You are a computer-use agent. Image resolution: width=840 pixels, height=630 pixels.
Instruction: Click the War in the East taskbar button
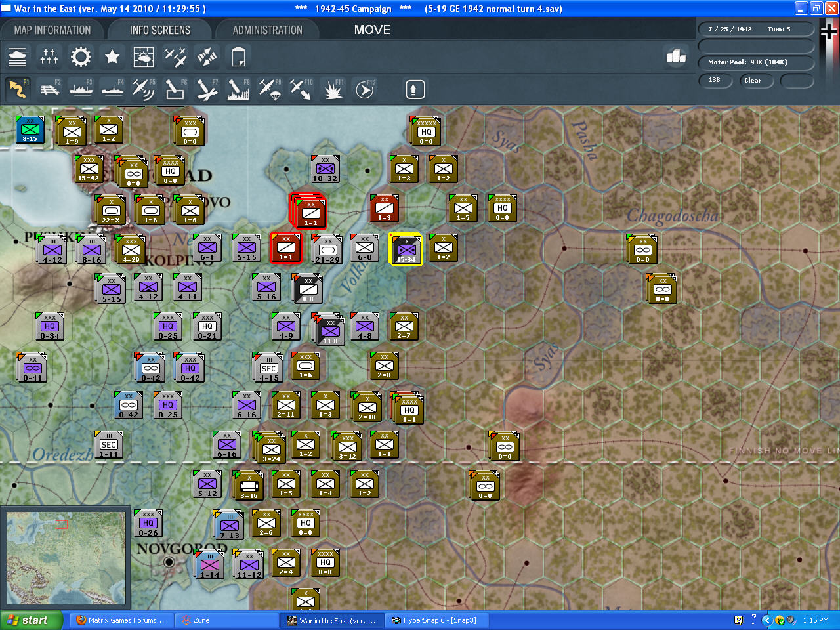click(x=333, y=620)
